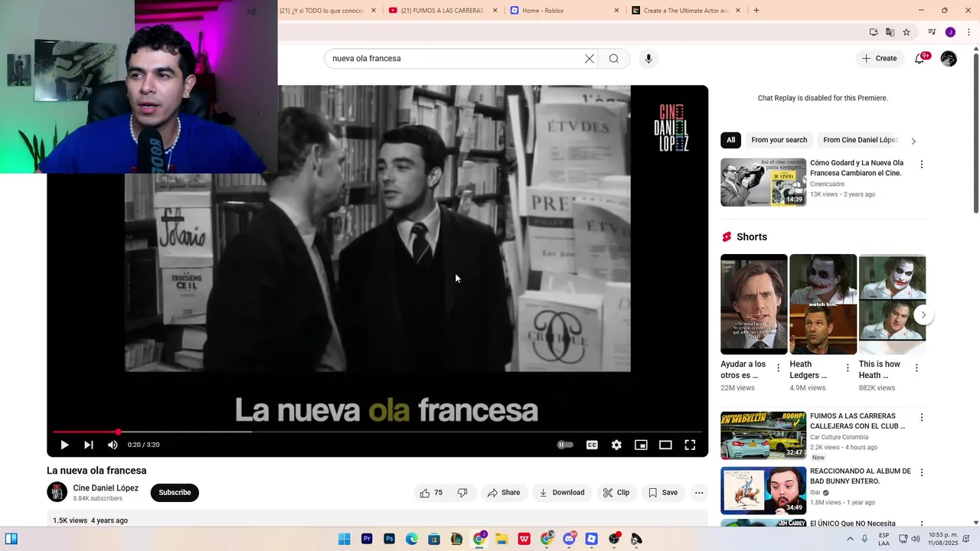Open the Clip tool

click(616, 493)
